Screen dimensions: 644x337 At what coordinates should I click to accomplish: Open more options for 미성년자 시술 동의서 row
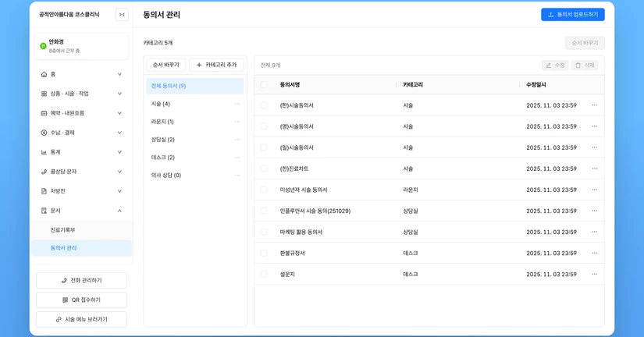[x=594, y=190]
